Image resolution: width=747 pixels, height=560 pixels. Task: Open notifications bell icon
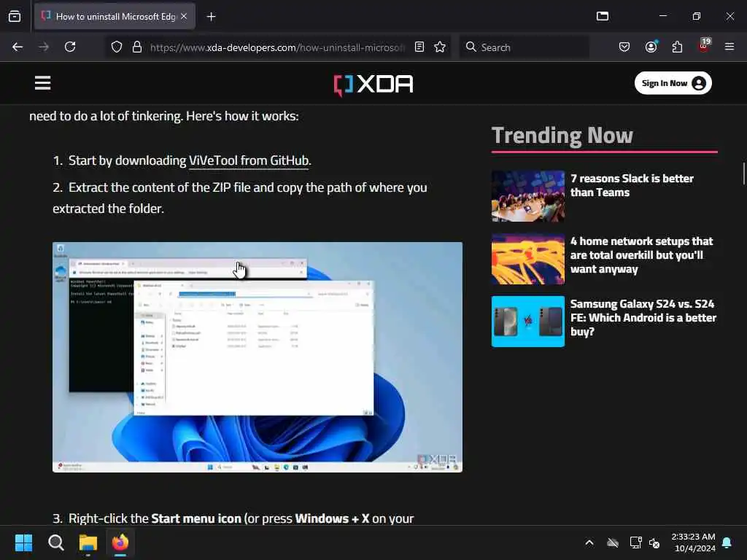point(727,542)
